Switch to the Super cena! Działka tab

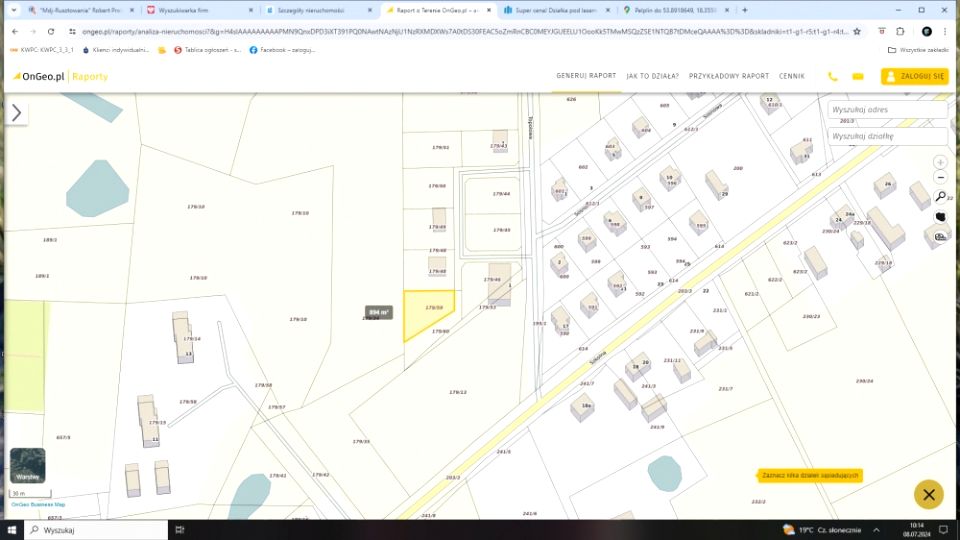point(555,10)
